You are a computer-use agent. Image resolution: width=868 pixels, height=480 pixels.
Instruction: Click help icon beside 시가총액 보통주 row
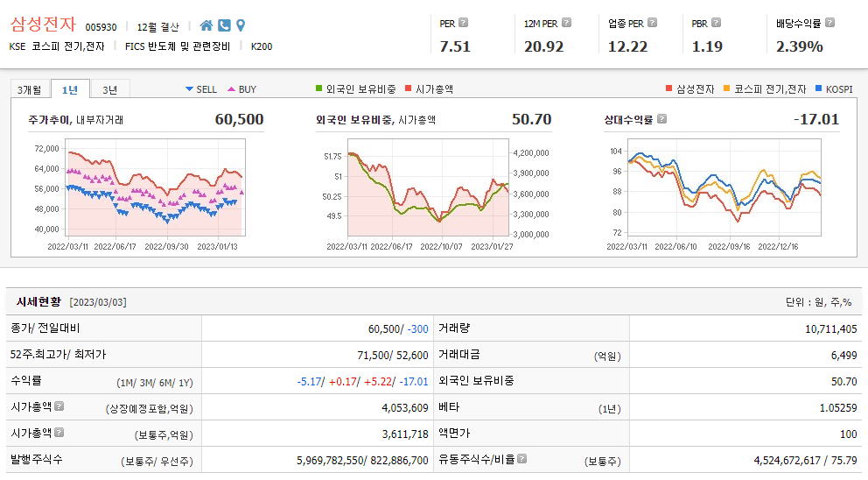pyautogui.click(x=59, y=433)
